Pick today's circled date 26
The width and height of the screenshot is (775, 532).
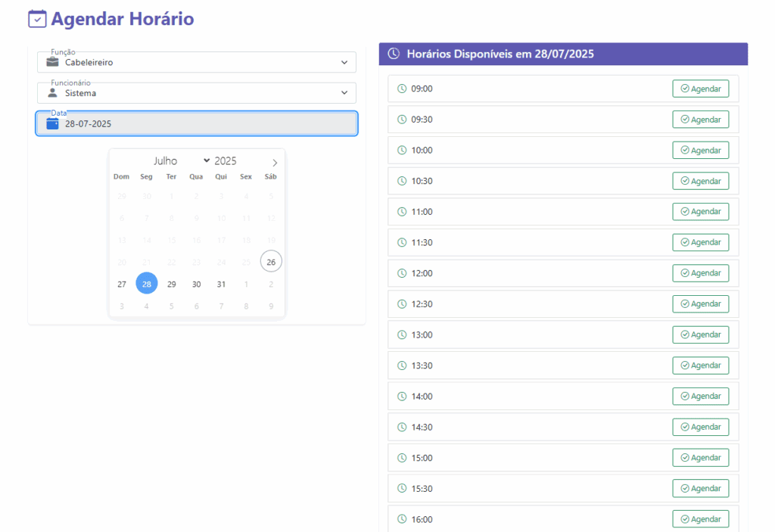pos(271,262)
